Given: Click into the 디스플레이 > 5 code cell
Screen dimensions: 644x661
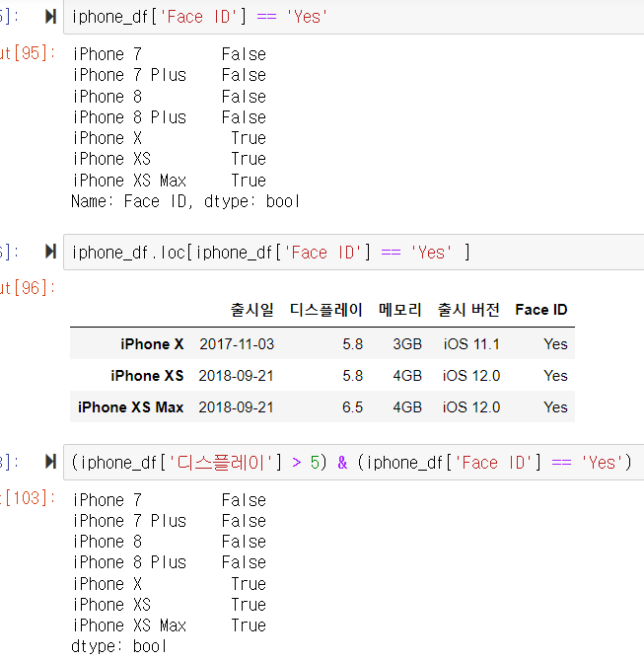Looking at the screenshot, I should click(354, 462).
